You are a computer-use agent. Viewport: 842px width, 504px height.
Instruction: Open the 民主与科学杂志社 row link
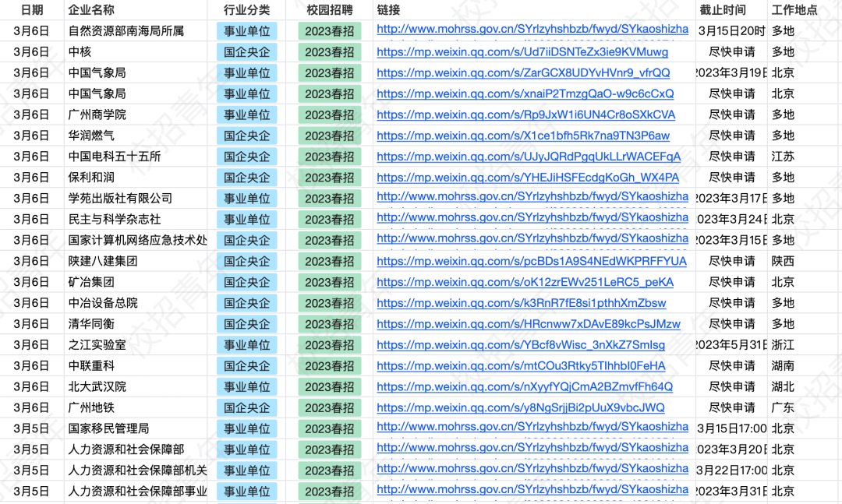[532, 217]
